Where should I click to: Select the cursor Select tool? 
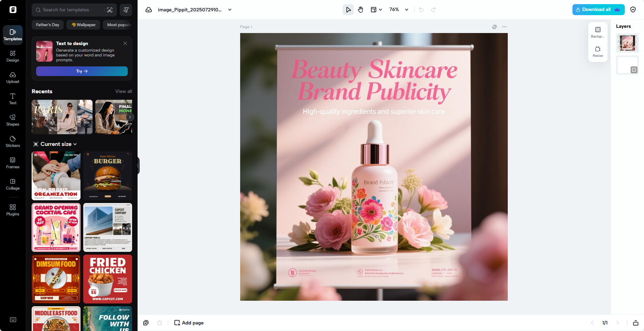[x=348, y=10]
